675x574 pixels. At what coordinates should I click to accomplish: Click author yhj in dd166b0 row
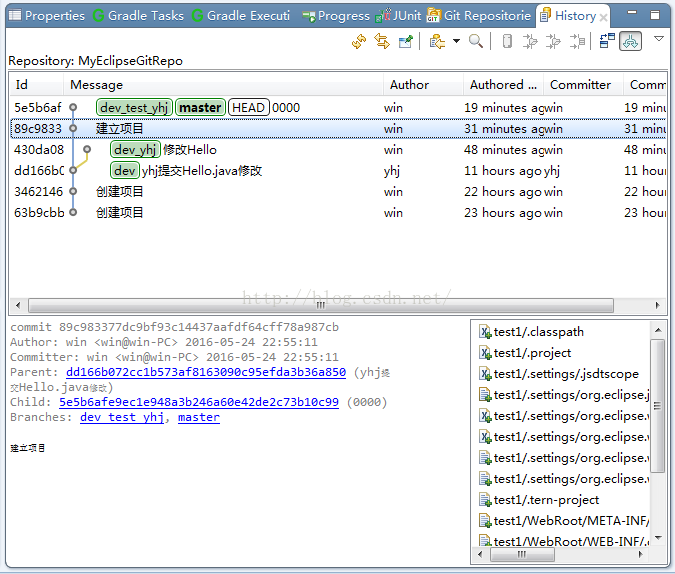[x=392, y=171]
